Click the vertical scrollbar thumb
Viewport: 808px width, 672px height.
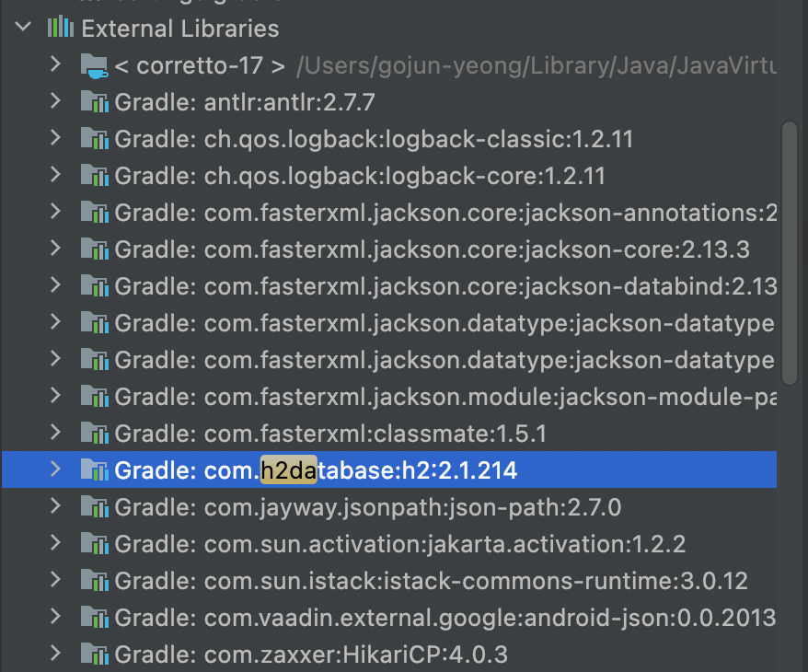pyautogui.click(x=789, y=252)
